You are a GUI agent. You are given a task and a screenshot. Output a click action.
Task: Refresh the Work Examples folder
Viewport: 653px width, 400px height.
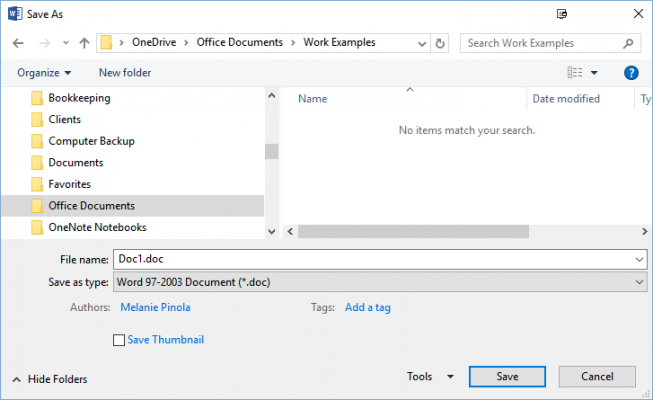(441, 44)
